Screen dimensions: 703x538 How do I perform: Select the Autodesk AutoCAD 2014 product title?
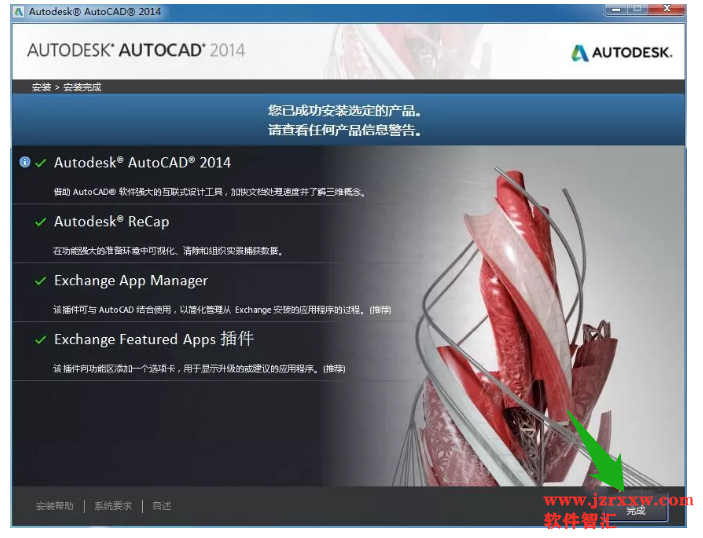[x=142, y=162]
